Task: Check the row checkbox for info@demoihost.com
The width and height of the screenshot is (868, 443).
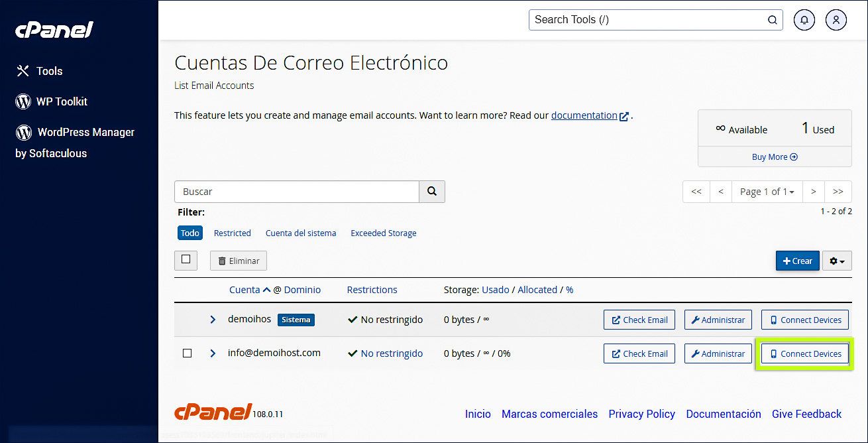Action: coord(187,353)
